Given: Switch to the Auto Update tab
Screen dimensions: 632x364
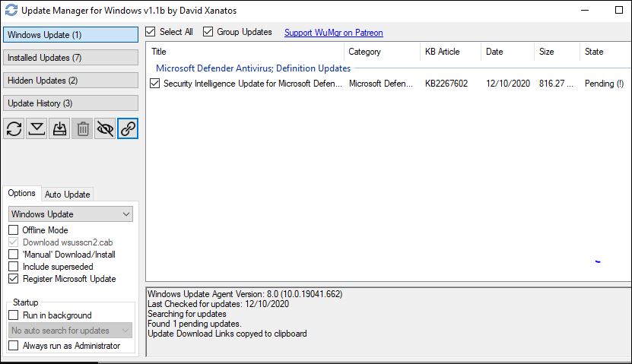Looking at the screenshot, I should click(x=68, y=195).
